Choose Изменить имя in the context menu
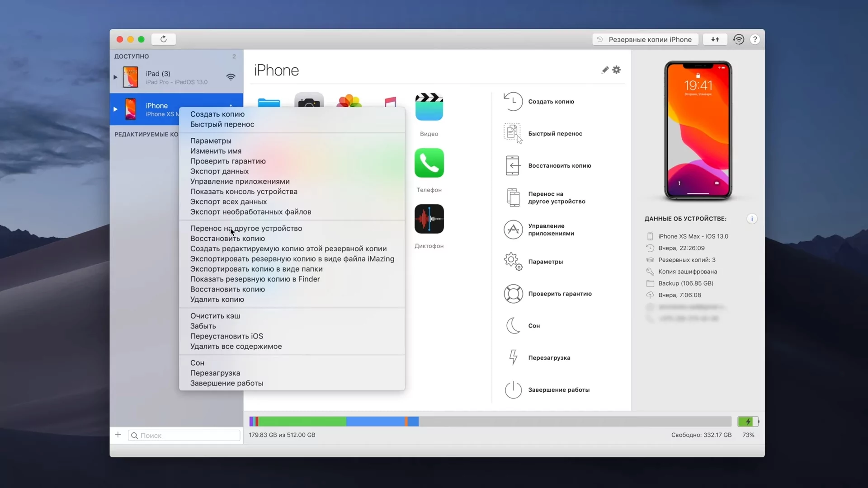Image resolution: width=868 pixels, height=488 pixels. tap(292, 151)
